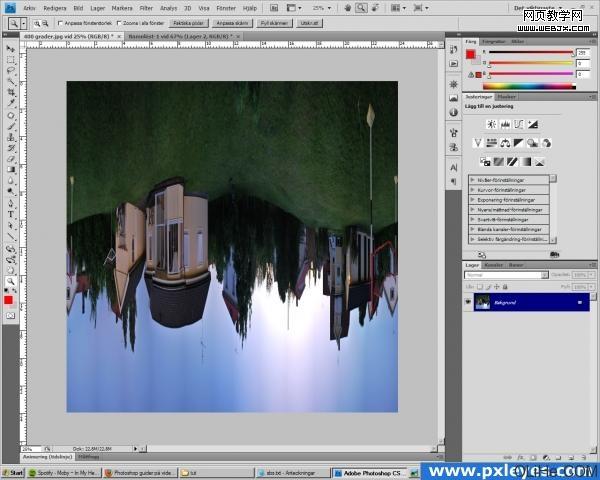Select the Move tool

point(10,49)
